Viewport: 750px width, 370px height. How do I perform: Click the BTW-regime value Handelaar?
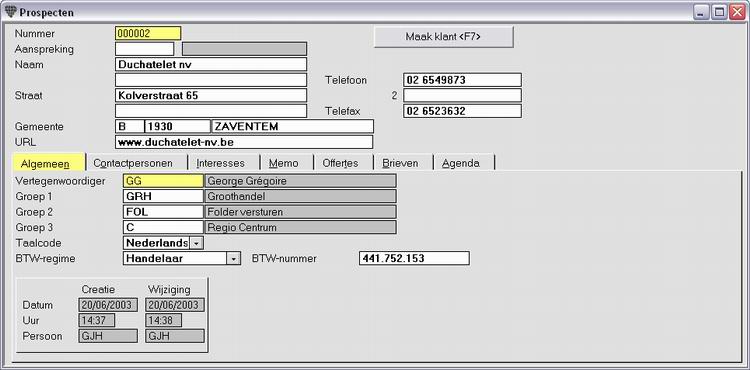[x=175, y=258]
